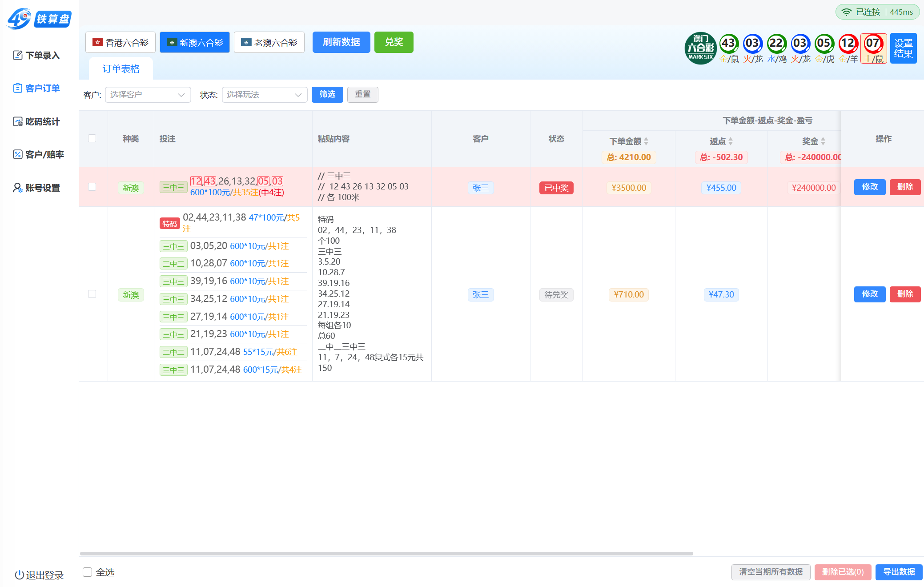Click the red ball number 12
Viewport: 924px width, 587px height.
(848, 43)
